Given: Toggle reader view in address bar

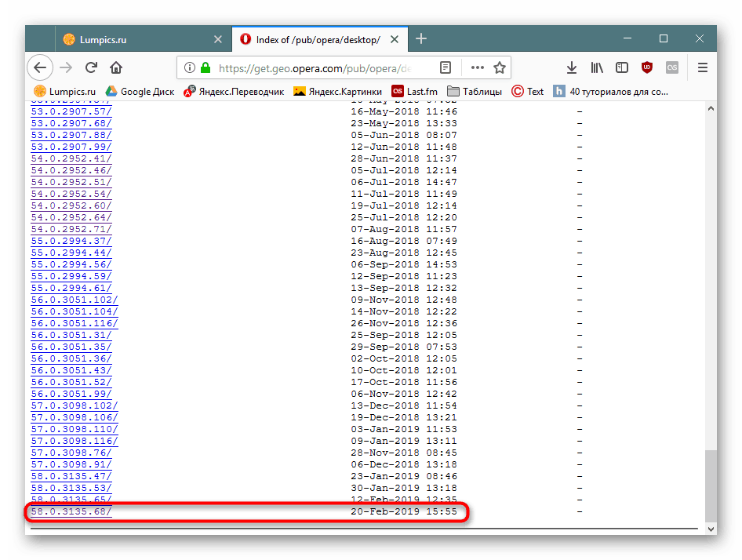Looking at the screenshot, I should coord(446,67).
